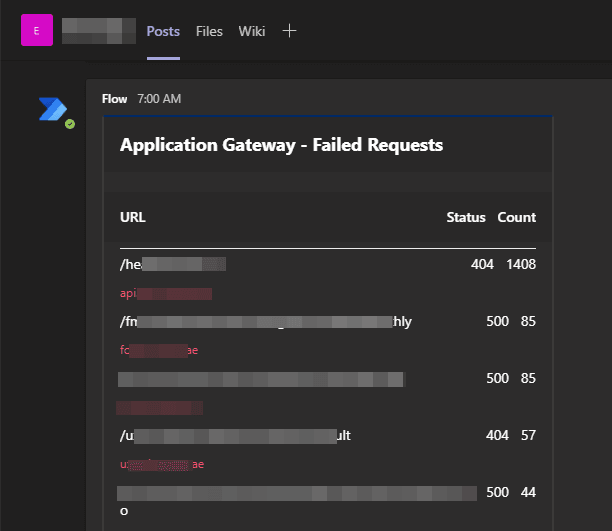
Task: Click the red host link starting with fc
Action: click(159, 350)
